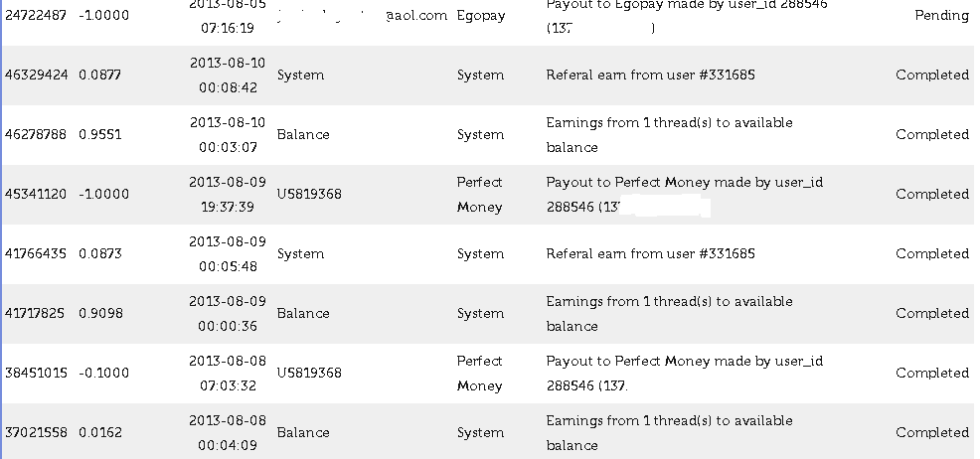Select transaction ID 46329424
This screenshot has width=980, height=459.
point(36,76)
